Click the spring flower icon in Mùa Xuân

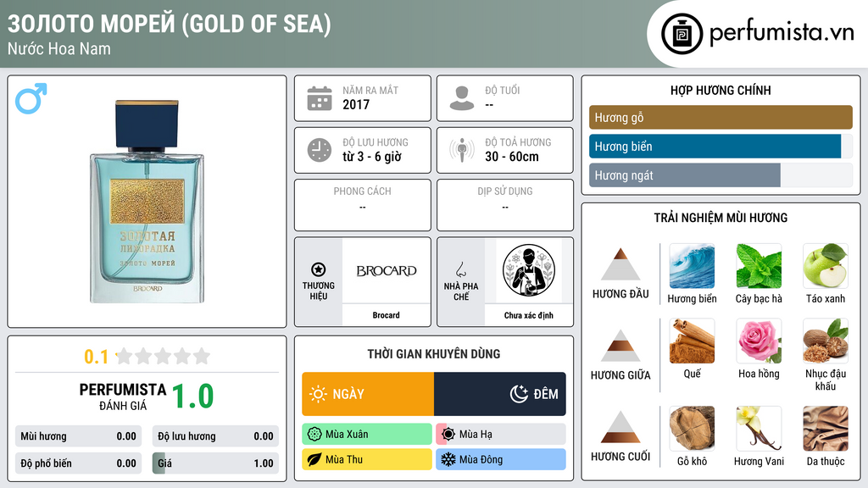click(314, 435)
